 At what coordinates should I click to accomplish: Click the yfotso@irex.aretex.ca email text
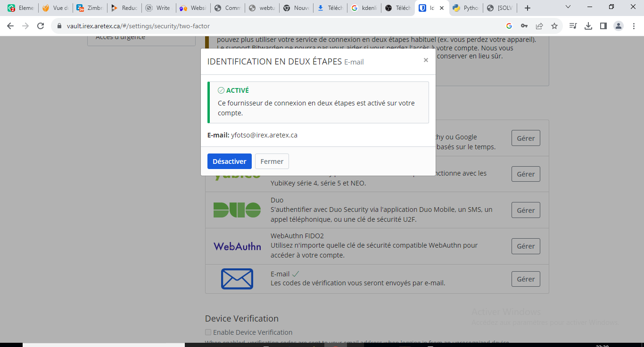pos(264,135)
